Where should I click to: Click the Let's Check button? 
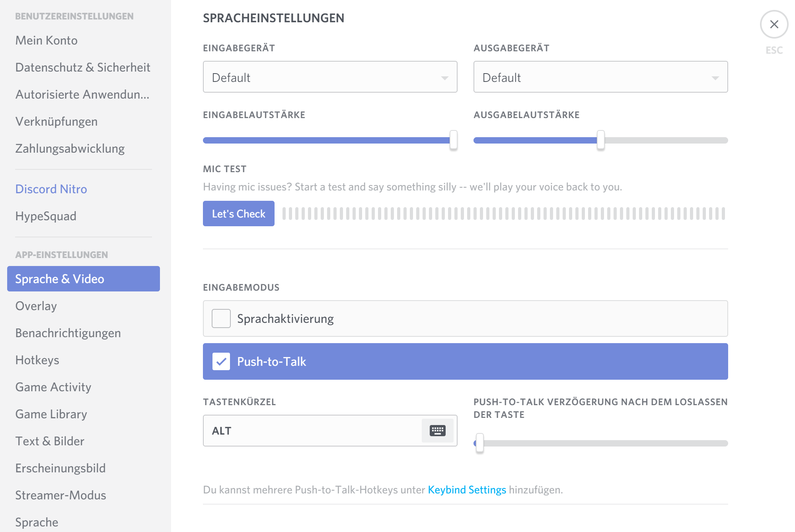[x=238, y=214]
